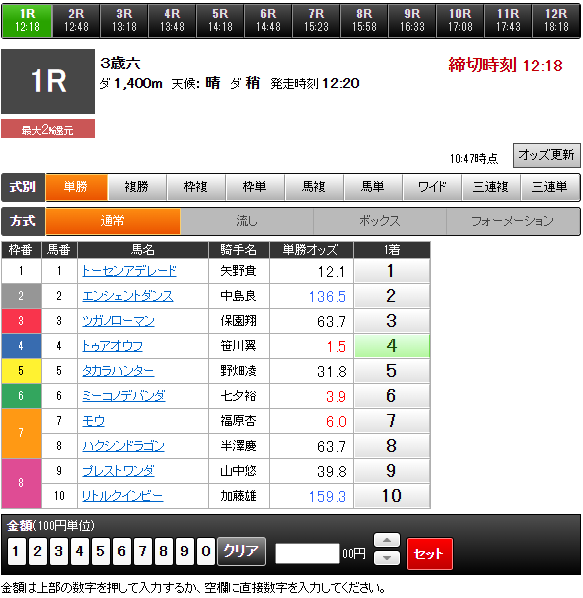Image resolution: width=583 pixels, height=598 pixels.
Task: Choose 三連単 bet type
Action: pyautogui.click(x=550, y=187)
